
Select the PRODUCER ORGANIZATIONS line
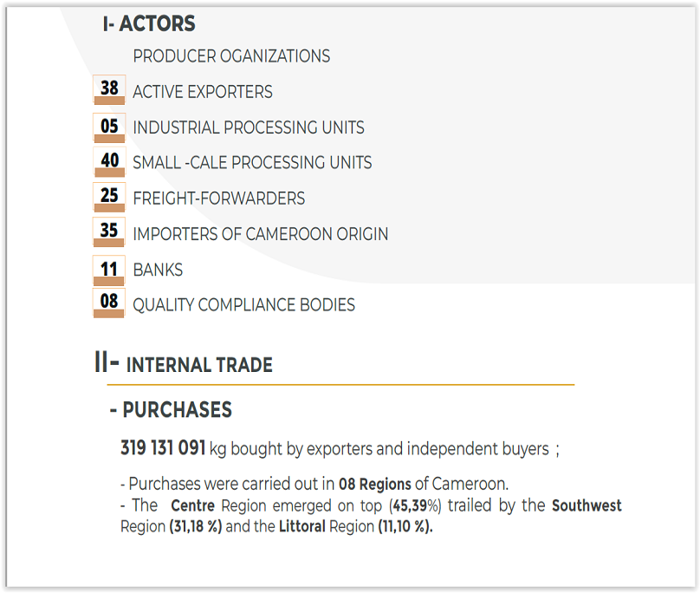click(x=231, y=56)
